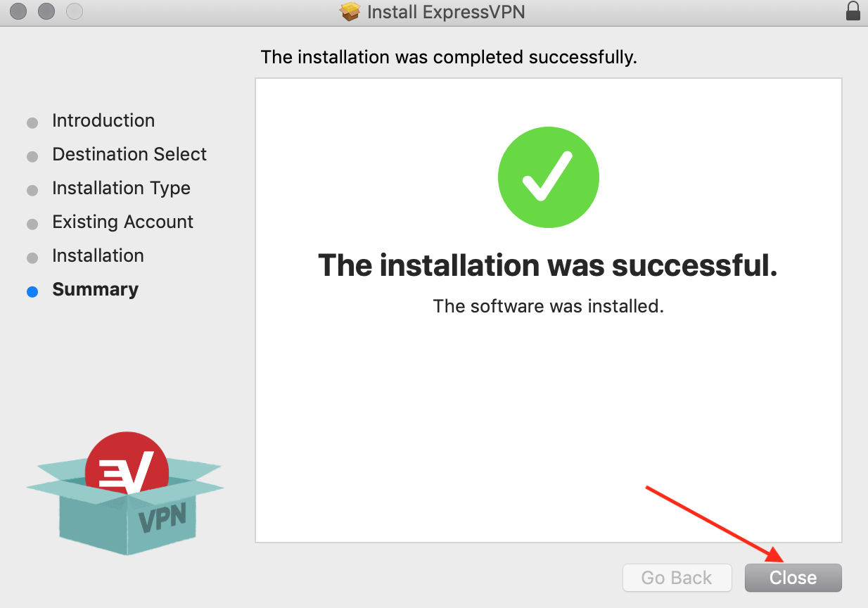
Task: Select the Summary step
Action: click(x=95, y=290)
